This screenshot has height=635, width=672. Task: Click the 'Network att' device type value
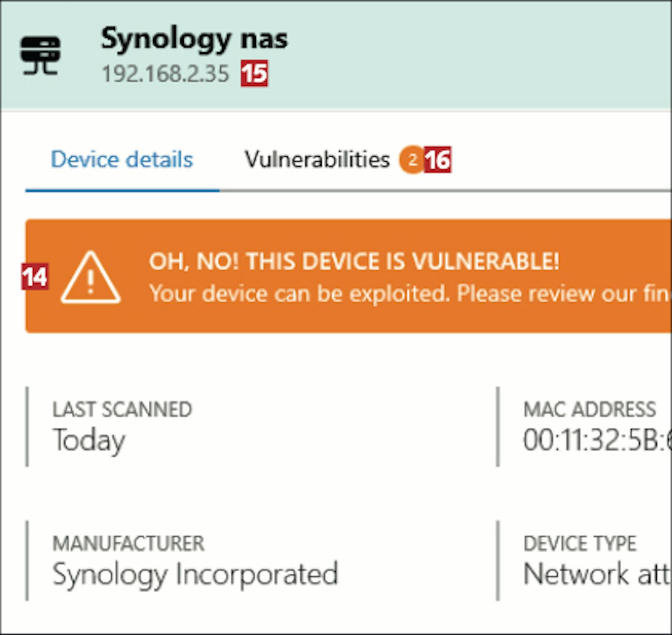(597, 574)
